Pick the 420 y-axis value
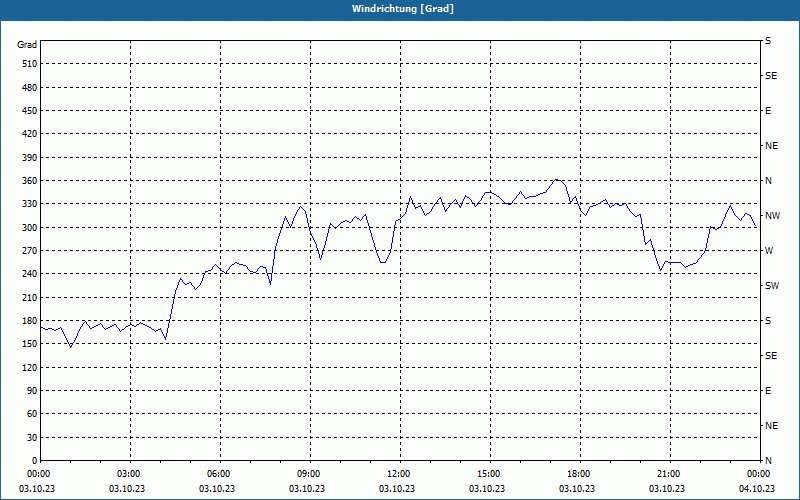Viewport: 800px width, 500px height. (x=30, y=134)
